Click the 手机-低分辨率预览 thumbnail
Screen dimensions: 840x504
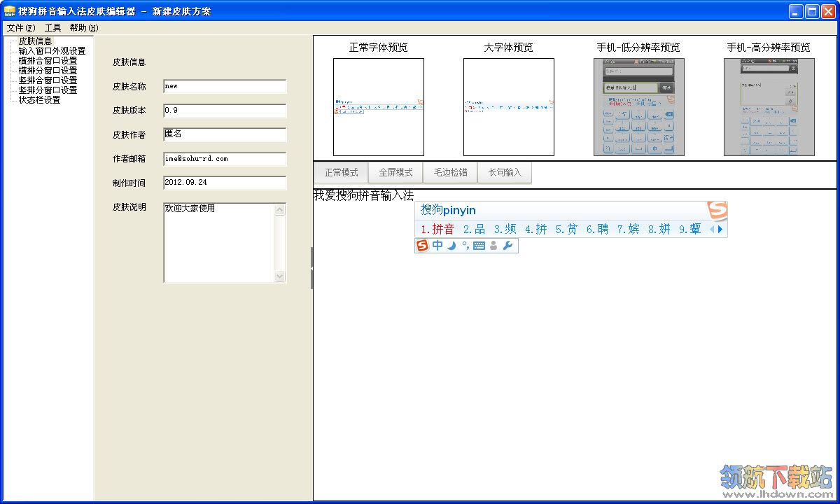[639, 107]
